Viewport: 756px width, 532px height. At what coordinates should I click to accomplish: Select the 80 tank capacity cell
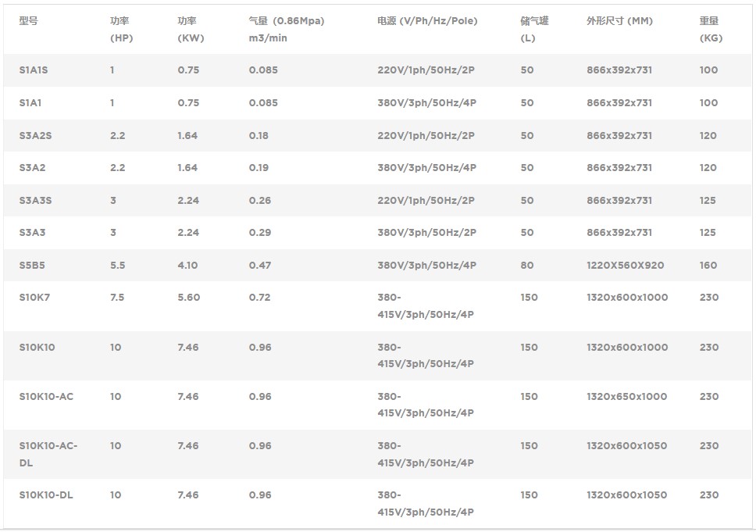click(x=527, y=266)
